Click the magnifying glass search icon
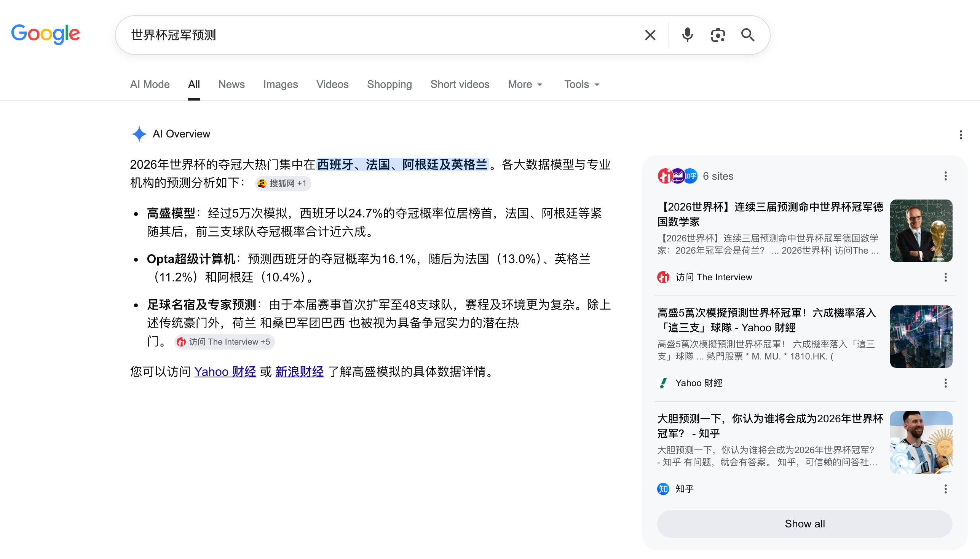The height and width of the screenshot is (559, 980). 747,35
